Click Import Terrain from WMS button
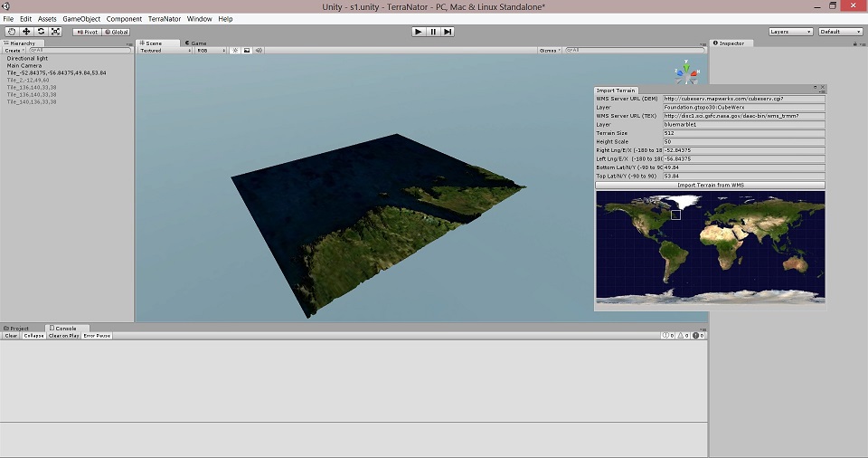The image size is (868, 458). (x=710, y=185)
